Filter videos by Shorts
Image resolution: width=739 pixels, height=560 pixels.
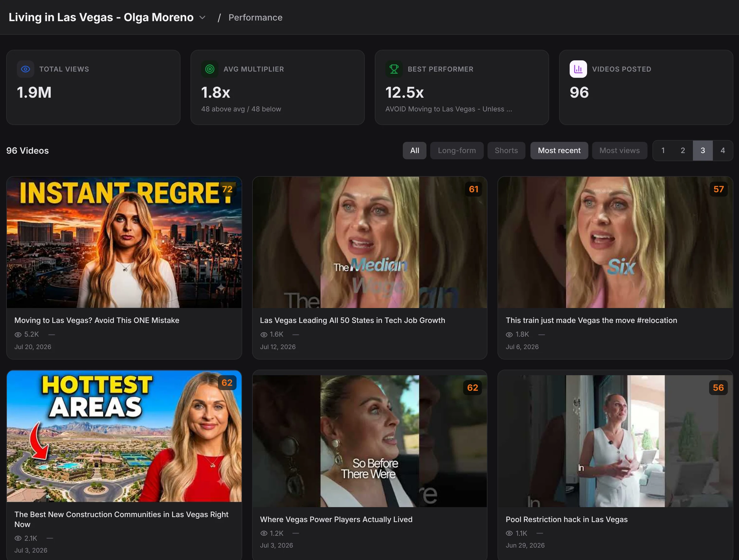(506, 151)
